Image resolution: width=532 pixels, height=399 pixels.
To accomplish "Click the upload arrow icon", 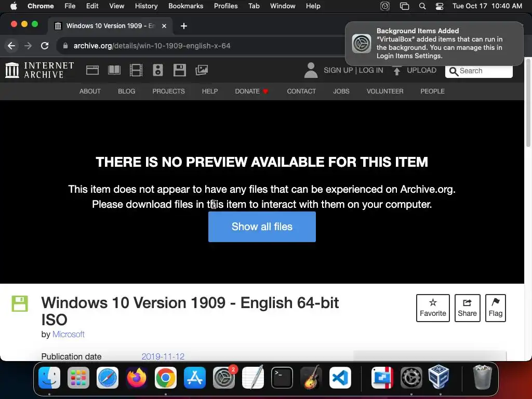I will tap(396, 71).
